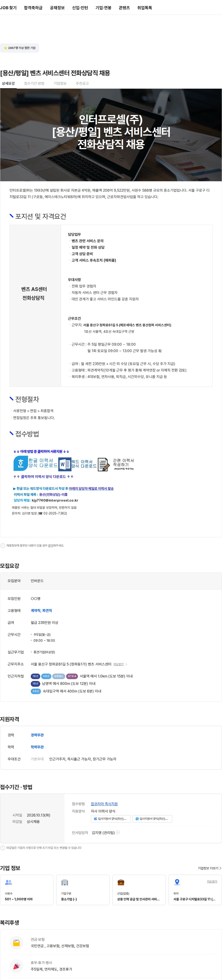Click the 기업구분 building icon
Viewport: 222px width, 980px height.
tap(65, 882)
